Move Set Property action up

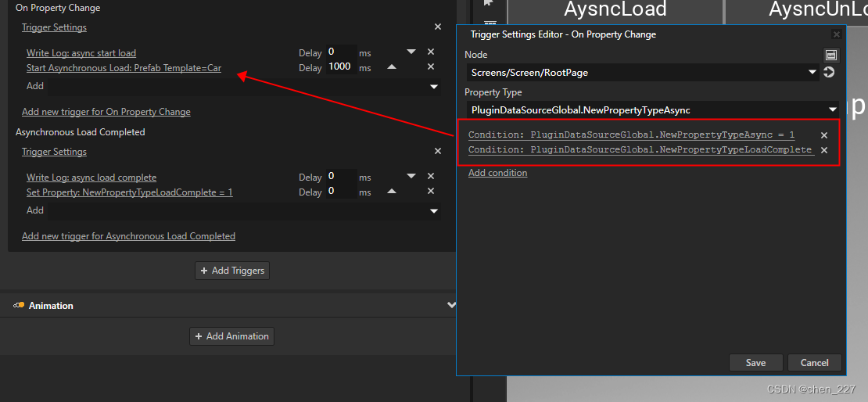tap(392, 191)
